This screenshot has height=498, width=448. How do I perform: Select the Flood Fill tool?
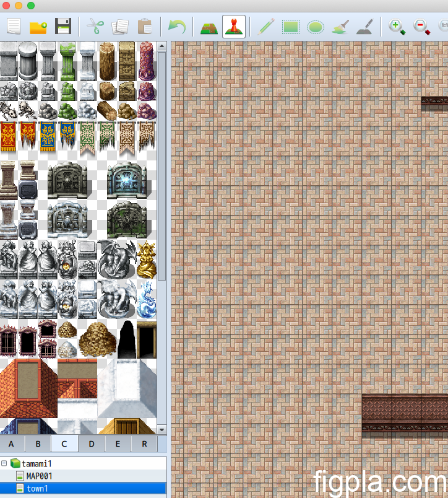(340, 27)
